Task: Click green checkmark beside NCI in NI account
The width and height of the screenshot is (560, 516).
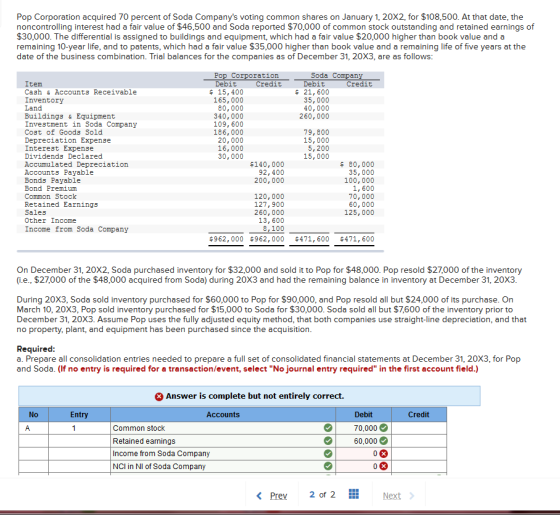Action: coord(328,466)
